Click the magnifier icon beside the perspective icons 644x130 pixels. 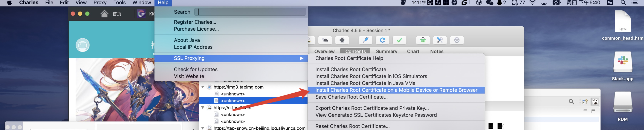tap(571, 101)
